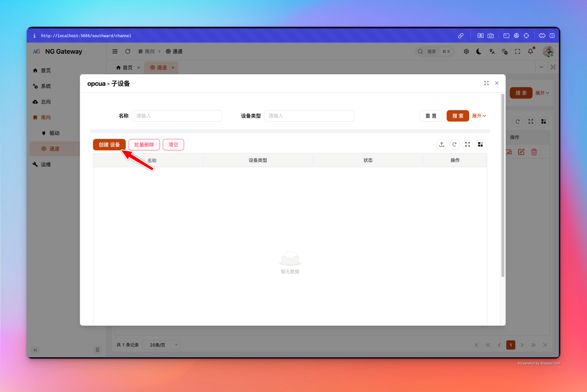Image resolution: width=587 pixels, height=392 pixels.
Task: Open the timezone/globe clock icon in the header
Action: coord(505,51)
